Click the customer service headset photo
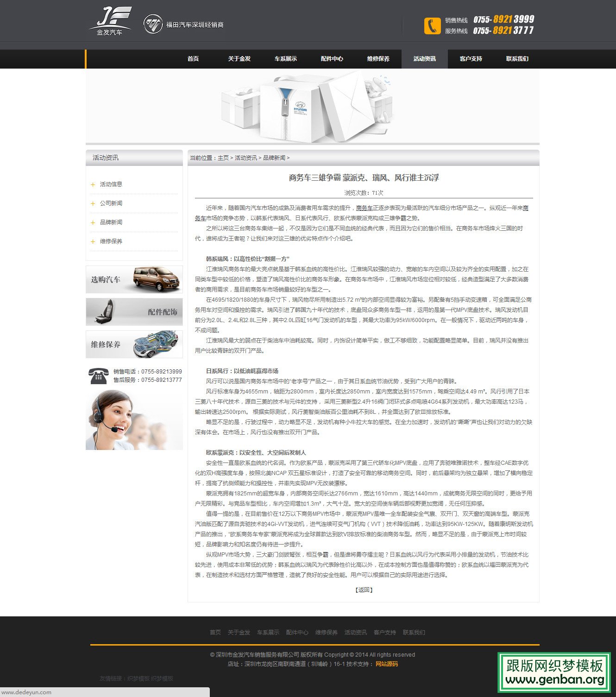The width and height of the screenshot is (616, 697). (134, 420)
